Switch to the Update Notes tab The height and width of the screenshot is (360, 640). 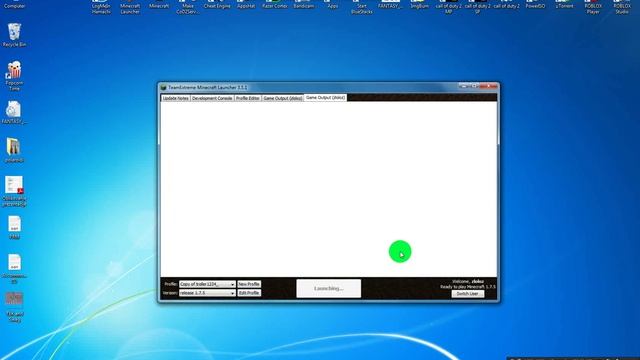pyautogui.click(x=176, y=98)
